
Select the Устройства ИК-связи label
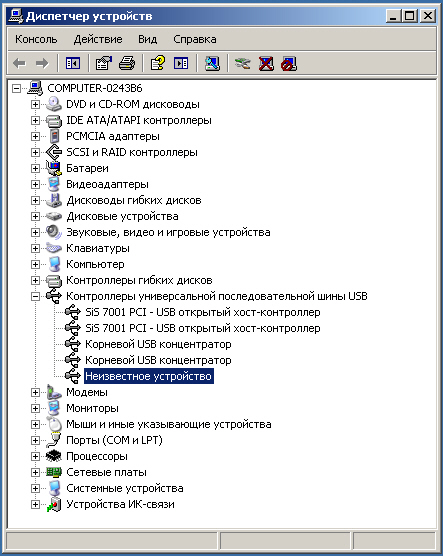[120, 504]
